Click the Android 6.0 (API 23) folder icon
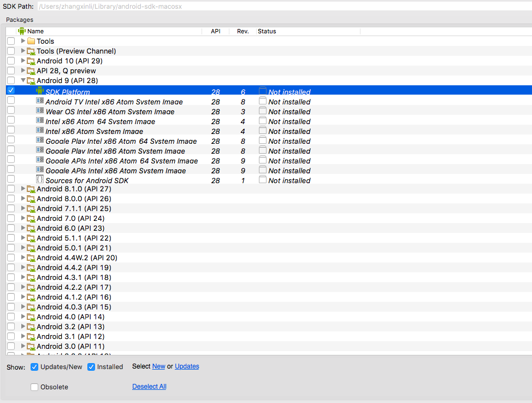 click(x=31, y=229)
